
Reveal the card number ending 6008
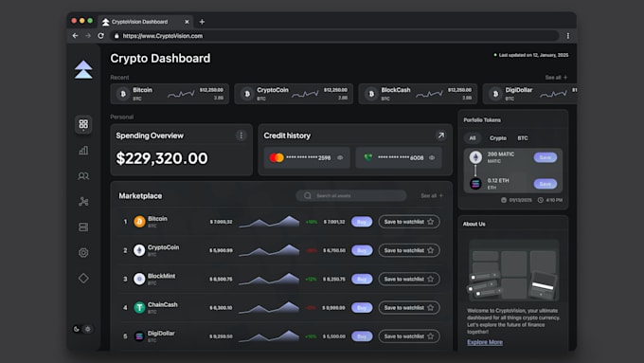[432, 157]
